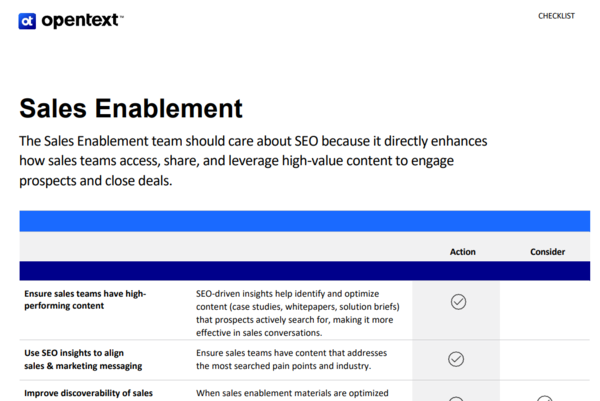Click the Consider column header

coord(547,252)
